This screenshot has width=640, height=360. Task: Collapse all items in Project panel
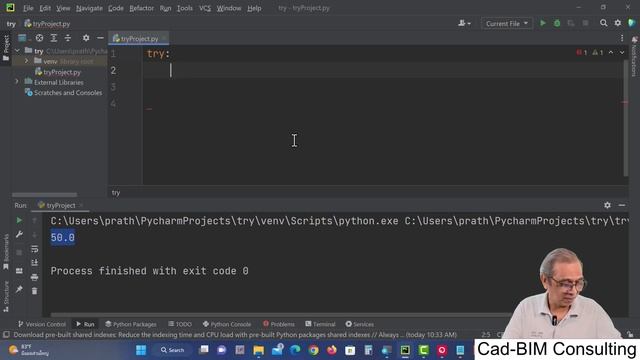click(x=68, y=38)
